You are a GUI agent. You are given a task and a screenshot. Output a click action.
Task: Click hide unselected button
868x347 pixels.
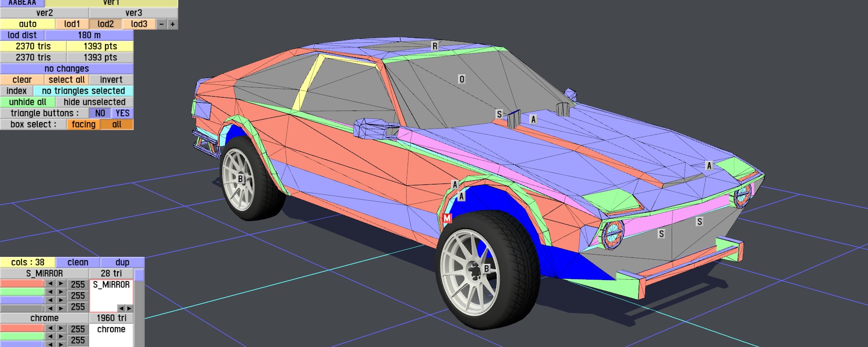pyautogui.click(x=95, y=102)
